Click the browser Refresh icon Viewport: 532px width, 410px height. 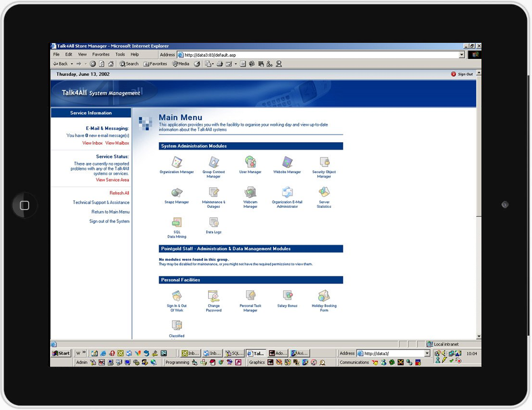click(102, 64)
